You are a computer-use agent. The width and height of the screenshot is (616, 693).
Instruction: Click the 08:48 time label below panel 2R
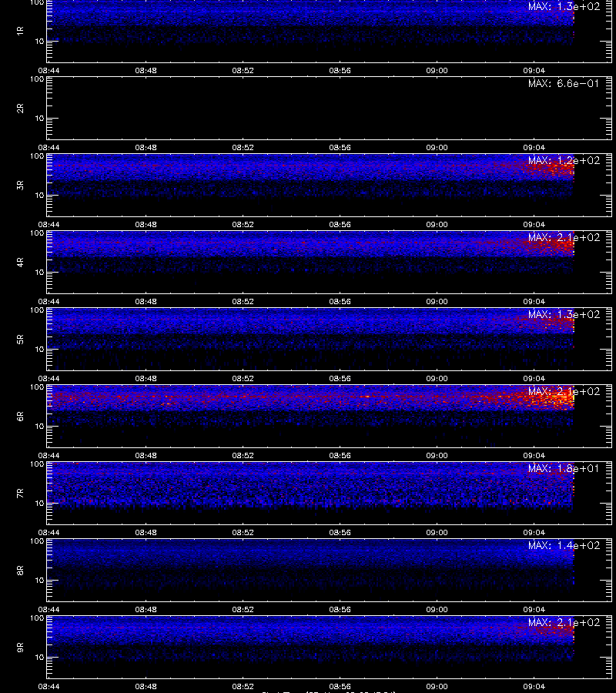tap(146, 148)
